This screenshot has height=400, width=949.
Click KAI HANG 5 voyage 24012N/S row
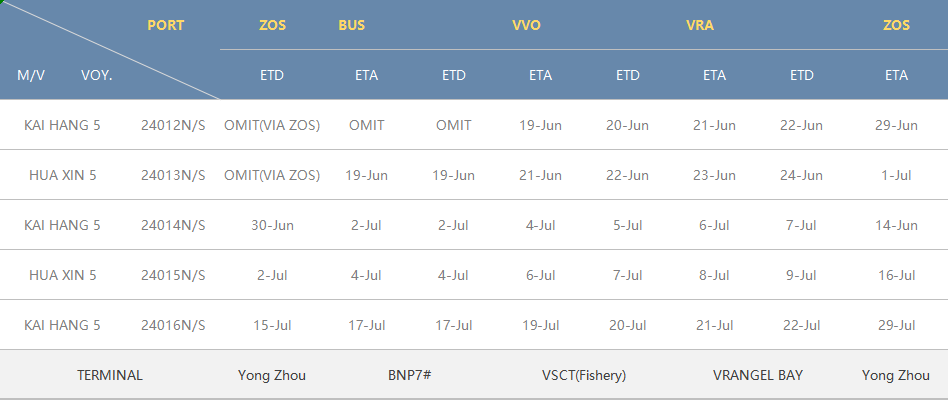(474, 125)
